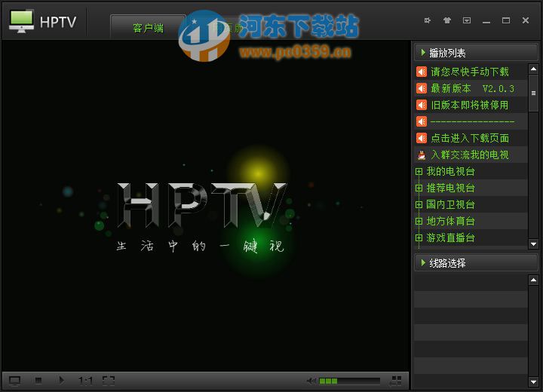Select the 地方体育台 category
Viewport: 543px width, 392px height.
pos(450,222)
